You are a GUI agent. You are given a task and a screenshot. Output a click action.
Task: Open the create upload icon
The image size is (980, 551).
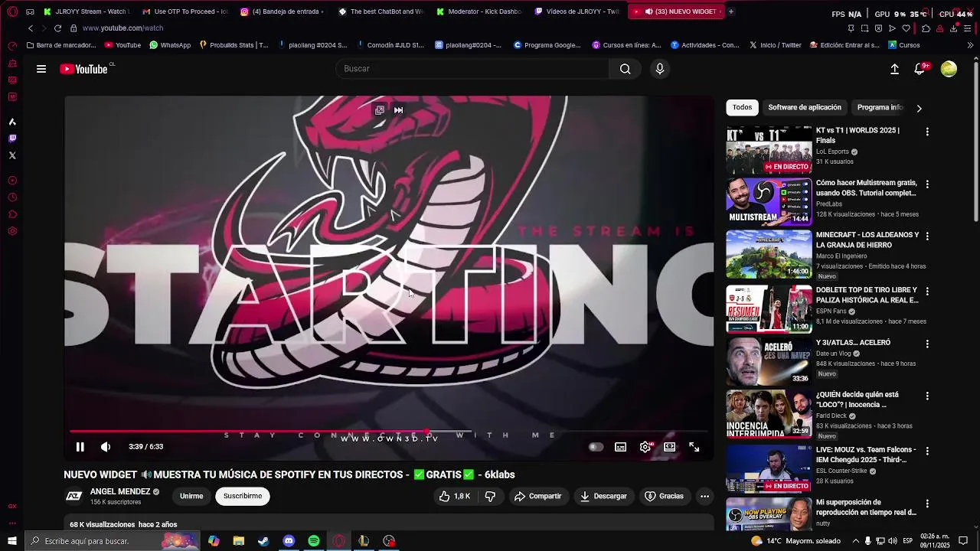(894, 69)
